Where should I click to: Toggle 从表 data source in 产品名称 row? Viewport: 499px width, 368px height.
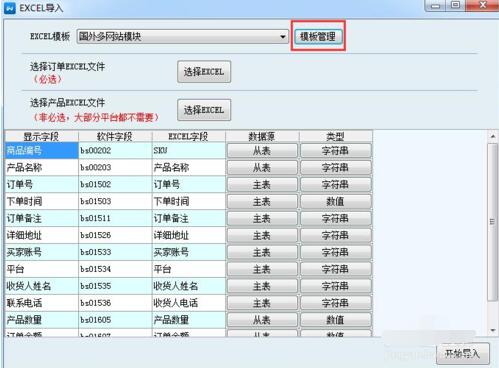pyautogui.click(x=262, y=168)
